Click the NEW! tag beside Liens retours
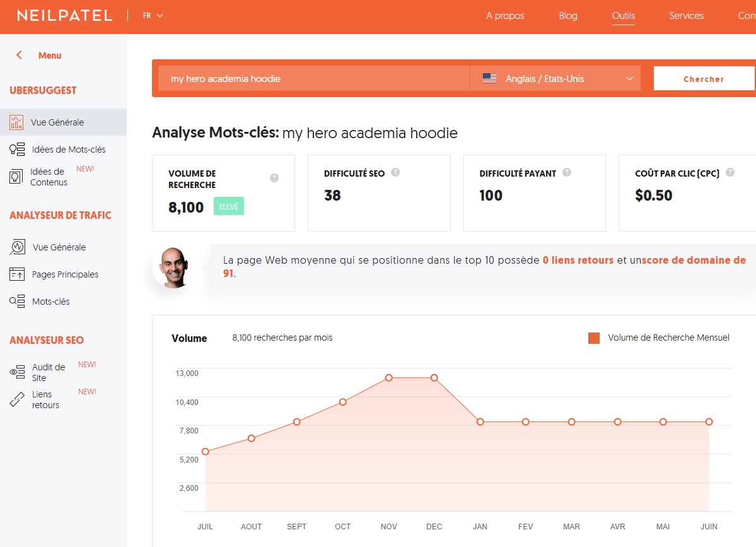 (87, 392)
